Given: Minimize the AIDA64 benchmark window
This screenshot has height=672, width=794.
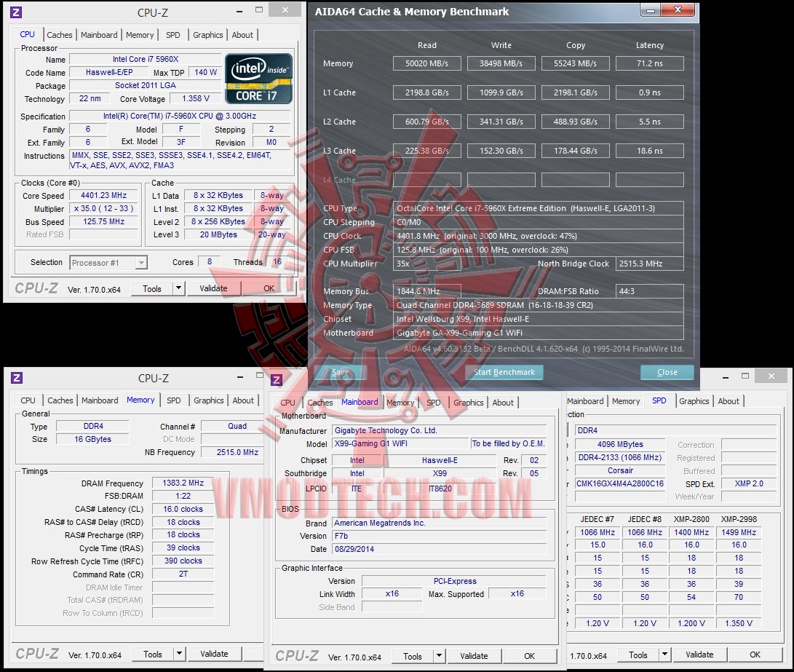Looking at the screenshot, I should pos(651,10).
